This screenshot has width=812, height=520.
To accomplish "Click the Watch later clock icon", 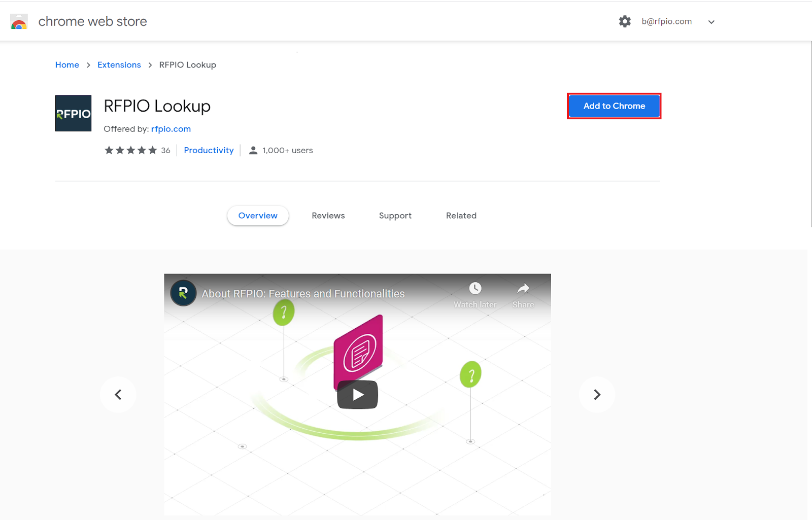I will pos(475,288).
